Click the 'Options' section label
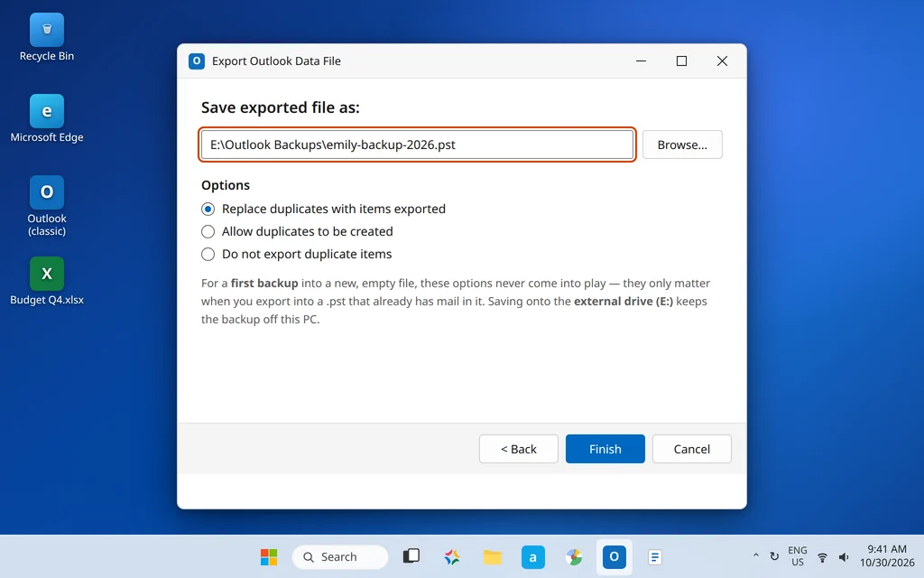The image size is (924, 578). point(226,185)
